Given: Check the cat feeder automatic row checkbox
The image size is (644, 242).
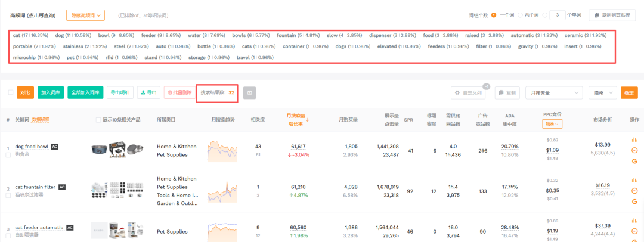Looking at the screenshot, I should click(8, 236).
